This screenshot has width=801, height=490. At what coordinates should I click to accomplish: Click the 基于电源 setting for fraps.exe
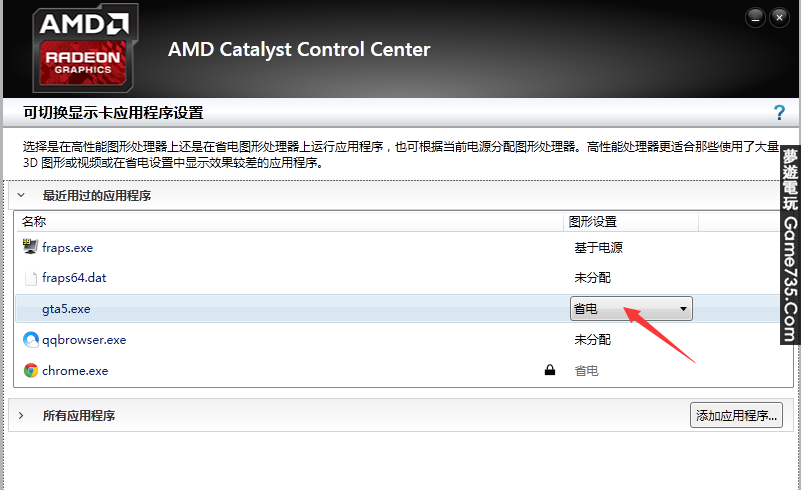pyautogui.click(x=598, y=248)
